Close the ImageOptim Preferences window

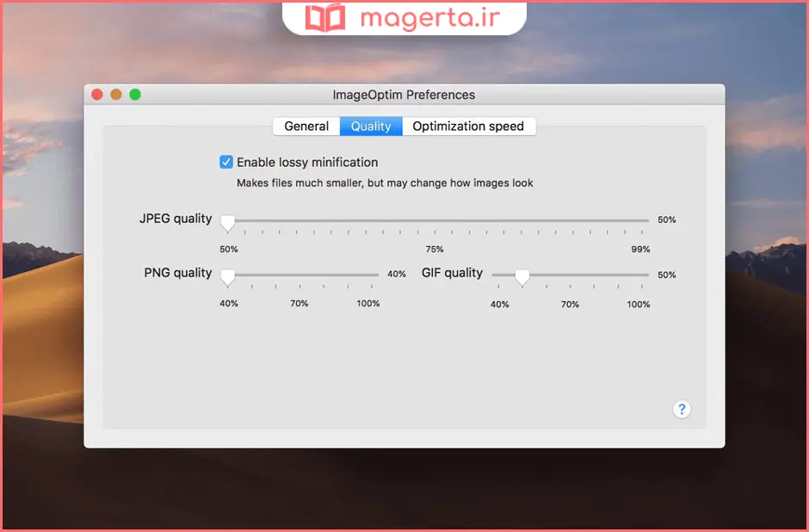(97, 95)
